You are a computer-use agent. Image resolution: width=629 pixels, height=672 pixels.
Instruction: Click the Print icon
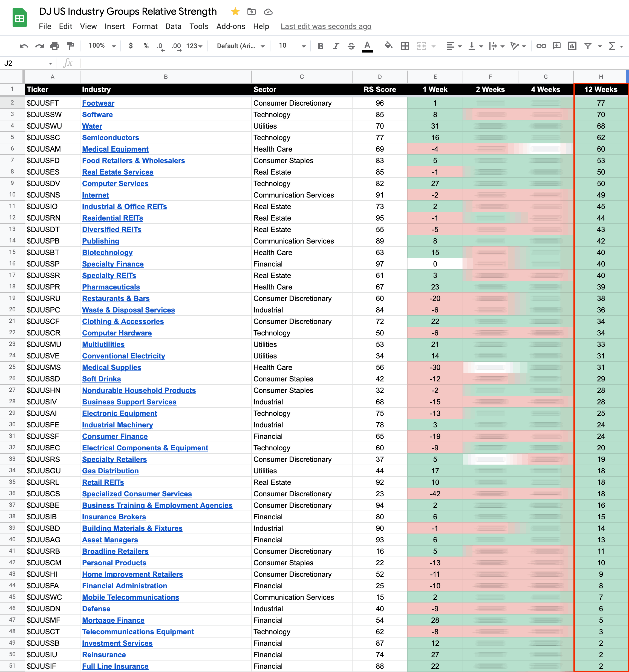55,46
